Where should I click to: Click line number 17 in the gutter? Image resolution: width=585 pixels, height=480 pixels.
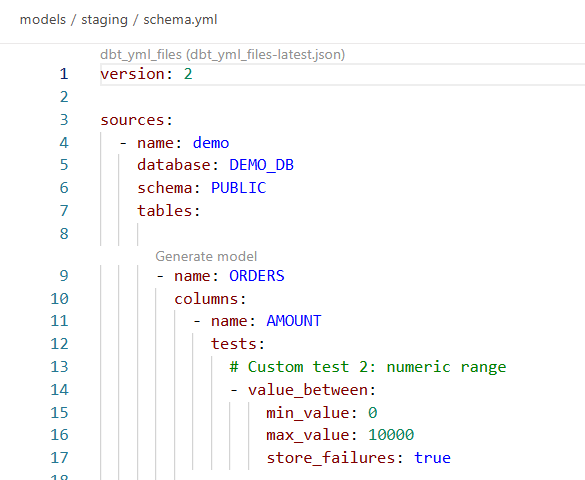(x=59, y=458)
